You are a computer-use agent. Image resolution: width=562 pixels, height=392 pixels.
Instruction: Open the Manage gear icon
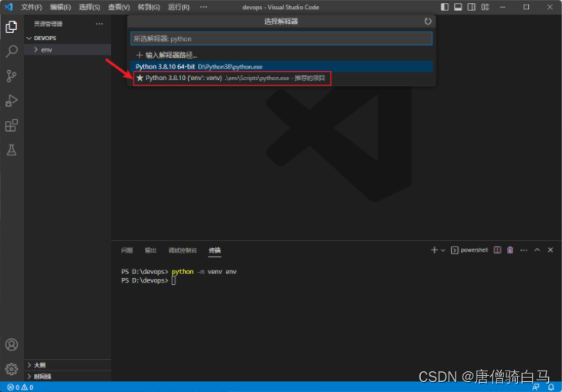tap(12, 369)
